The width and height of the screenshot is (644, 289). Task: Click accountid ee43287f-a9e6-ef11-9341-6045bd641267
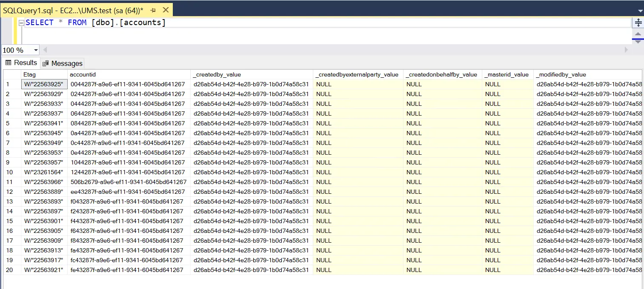129,192
